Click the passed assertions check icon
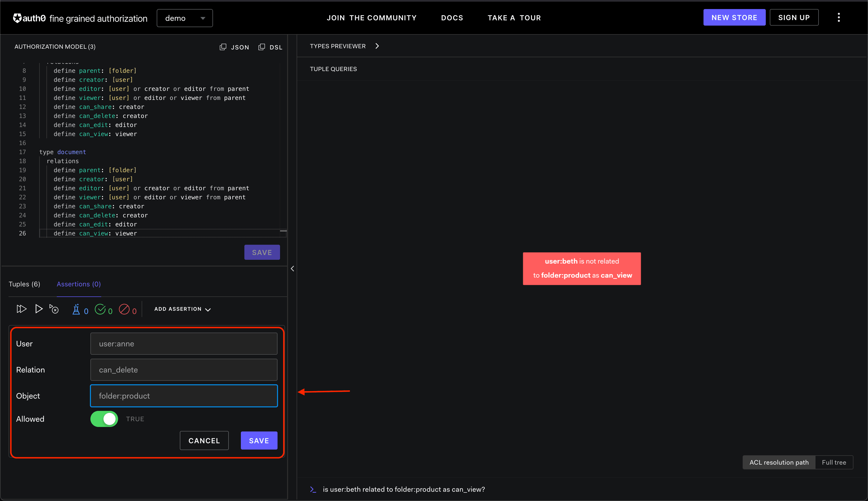The width and height of the screenshot is (868, 501). tap(100, 309)
